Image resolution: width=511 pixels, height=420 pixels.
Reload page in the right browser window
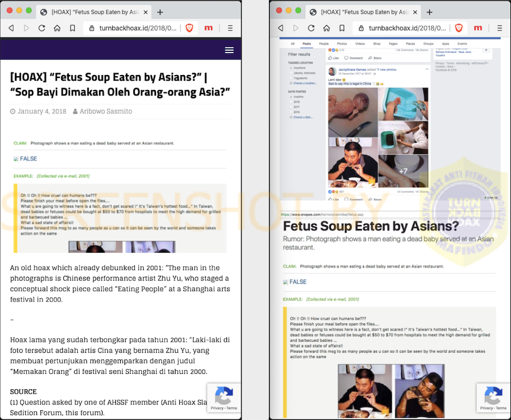(311, 28)
